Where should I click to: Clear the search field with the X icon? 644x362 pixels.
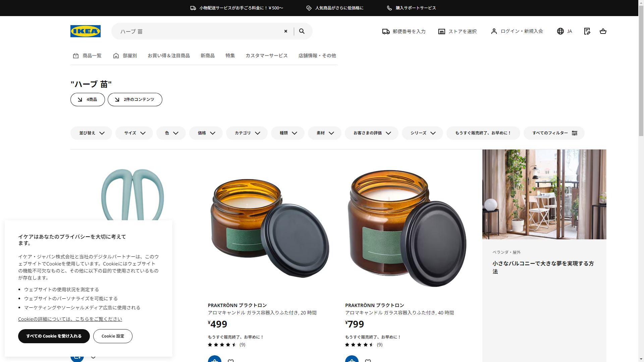[286, 31]
